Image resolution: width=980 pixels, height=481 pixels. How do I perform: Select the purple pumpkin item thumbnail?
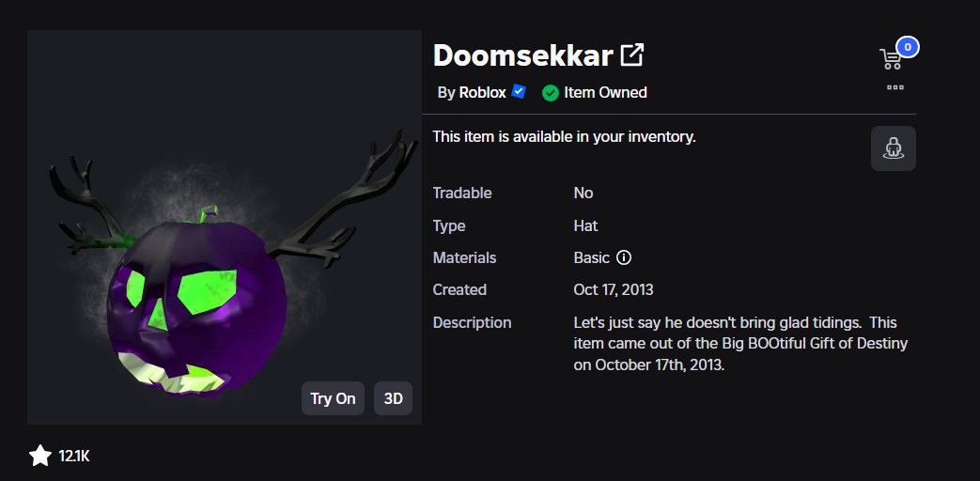click(225, 227)
